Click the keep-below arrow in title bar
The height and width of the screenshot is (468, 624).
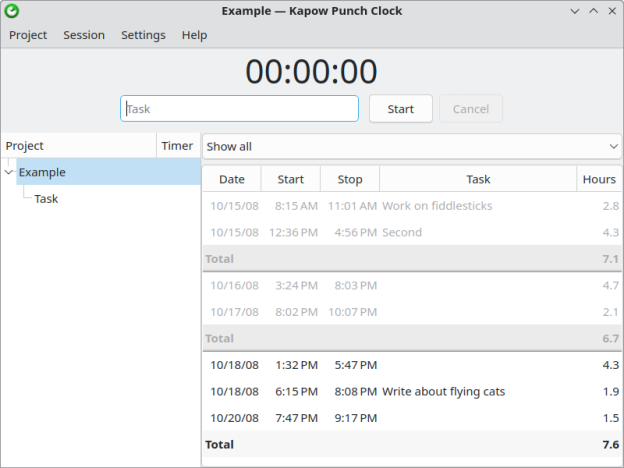coord(574,11)
